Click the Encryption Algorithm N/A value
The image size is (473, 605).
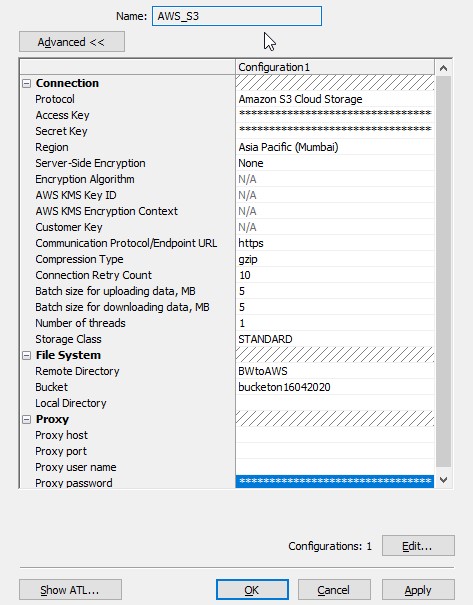(335, 179)
